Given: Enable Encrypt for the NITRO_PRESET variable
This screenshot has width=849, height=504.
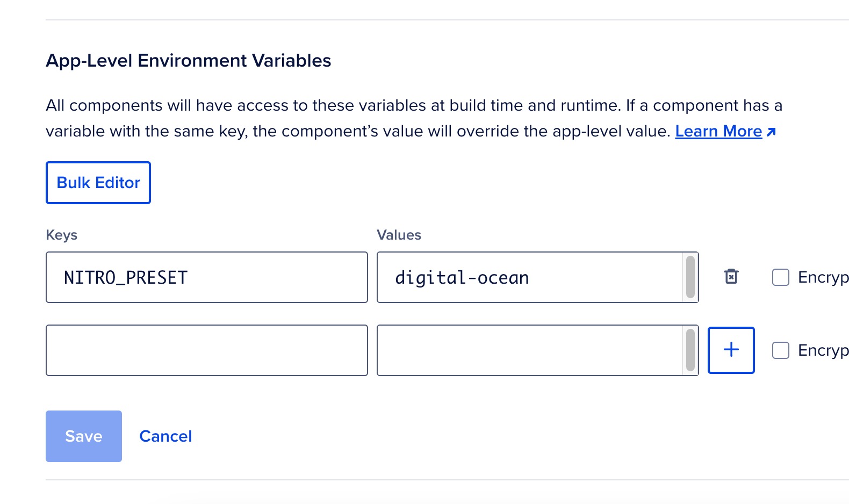Looking at the screenshot, I should (780, 277).
